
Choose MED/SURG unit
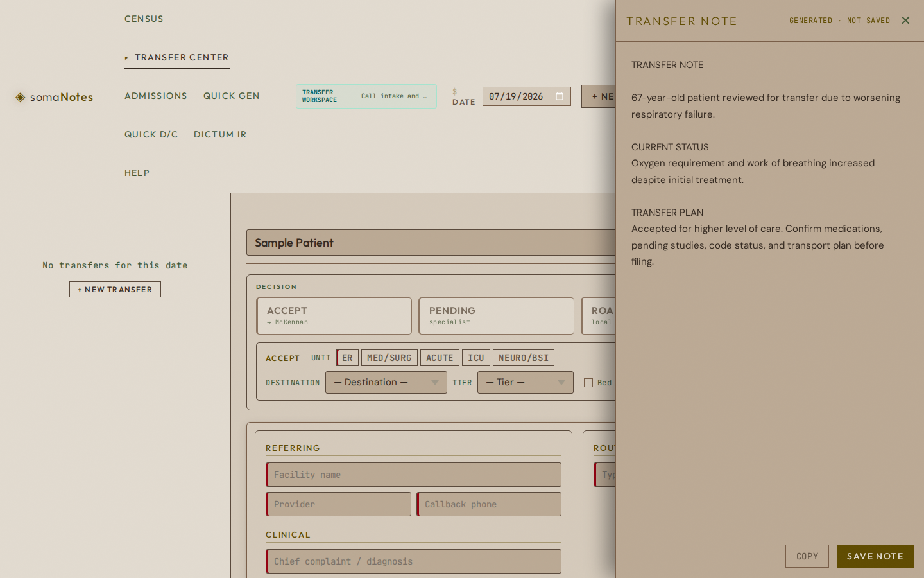389,358
